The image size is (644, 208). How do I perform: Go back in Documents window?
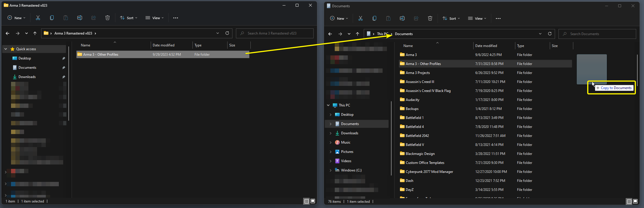point(330,34)
